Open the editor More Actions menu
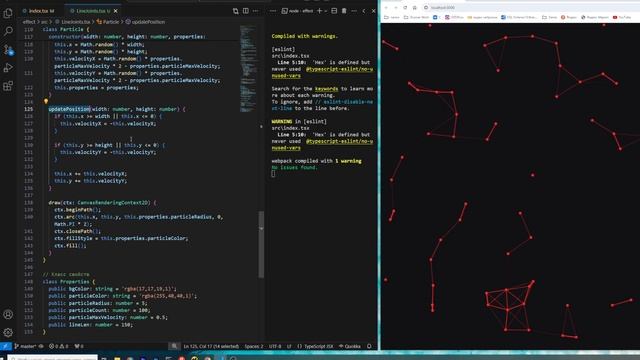This screenshot has height=360, width=640. [x=256, y=11]
